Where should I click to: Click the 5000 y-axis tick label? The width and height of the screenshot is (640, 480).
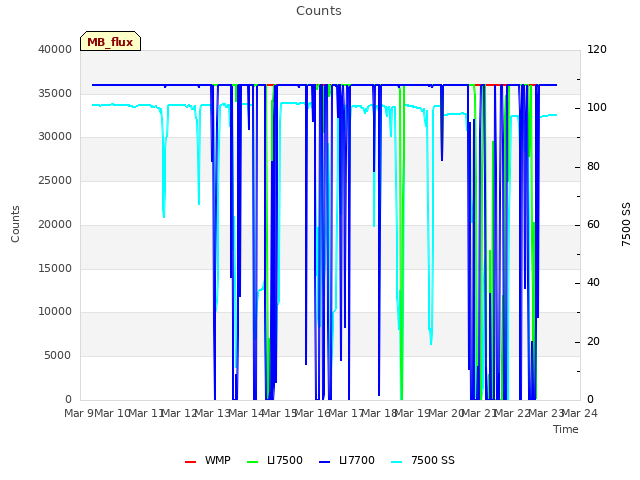58,355
